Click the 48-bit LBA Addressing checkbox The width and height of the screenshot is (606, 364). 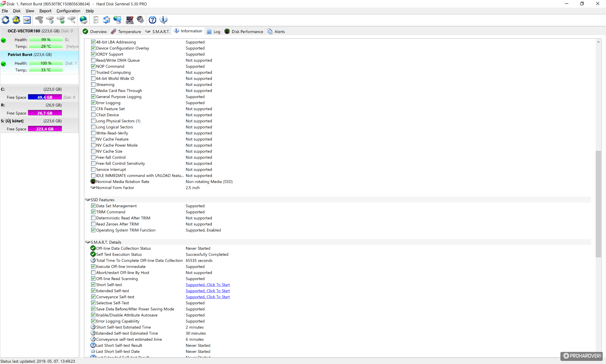93,42
